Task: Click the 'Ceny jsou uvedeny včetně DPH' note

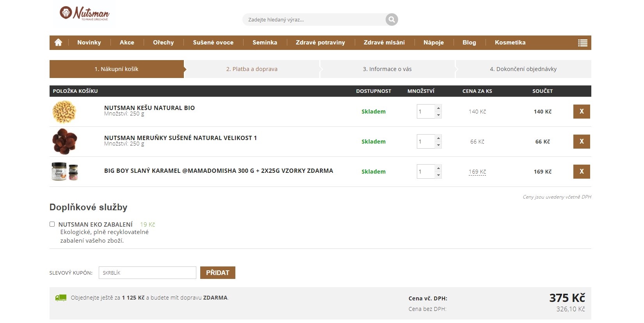Action: tap(557, 197)
